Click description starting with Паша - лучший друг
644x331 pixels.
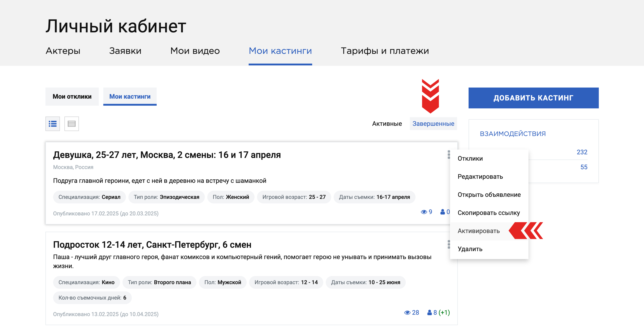242,262
